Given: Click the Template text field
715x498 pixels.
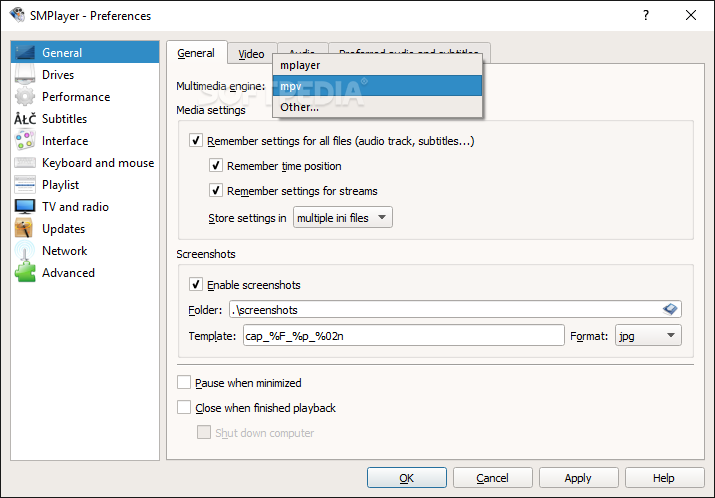Looking at the screenshot, I should click(x=404, y=336).
